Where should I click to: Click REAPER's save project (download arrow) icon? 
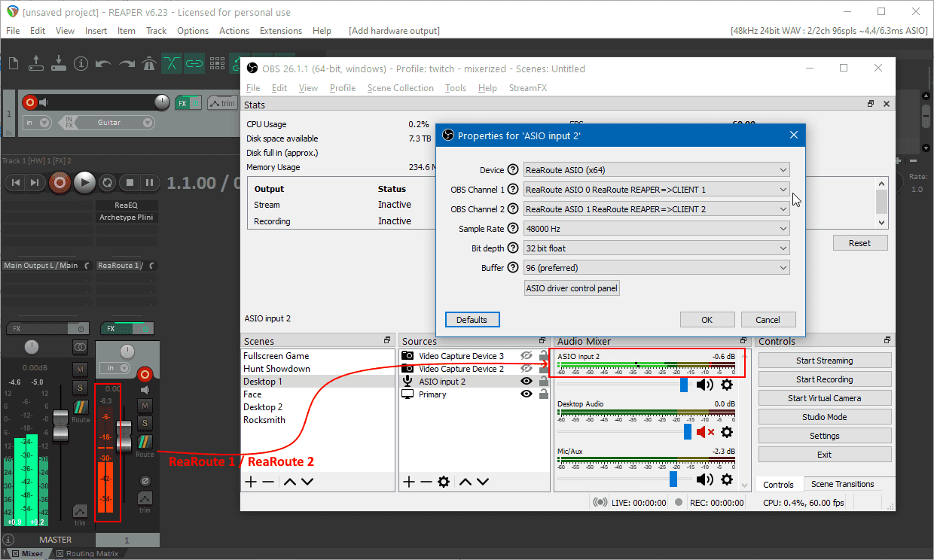pyautogui.click(x=58, y=63)
